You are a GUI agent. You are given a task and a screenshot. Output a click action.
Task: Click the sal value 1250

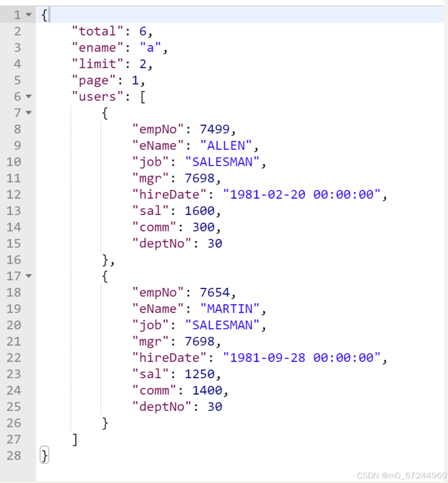[x=200, y=374]
